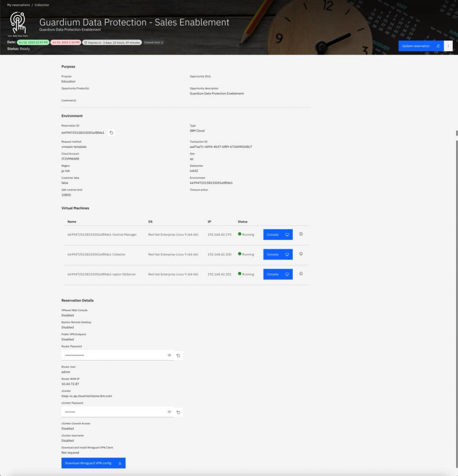458x476 pixels.
Task: Select the vCenter hostname text
Action: (87, 396)
